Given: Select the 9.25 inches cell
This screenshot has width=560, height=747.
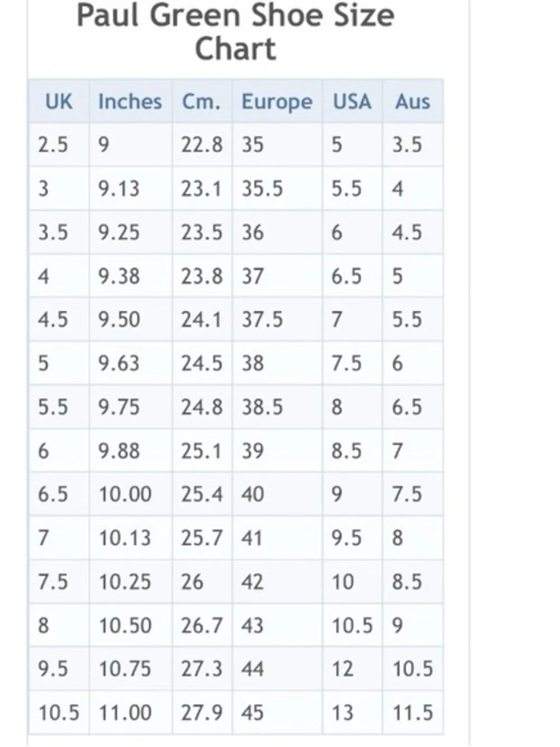Looking at the screenshot, I should pos(130,232).
